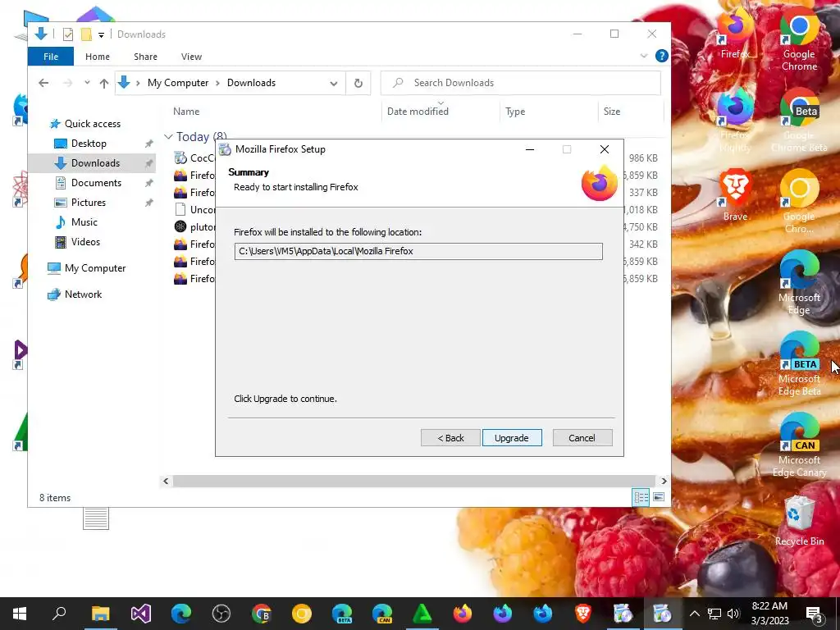Sort by Name column header
The height and width of the screenshot is (630, 840).
[x=186, y=112]
